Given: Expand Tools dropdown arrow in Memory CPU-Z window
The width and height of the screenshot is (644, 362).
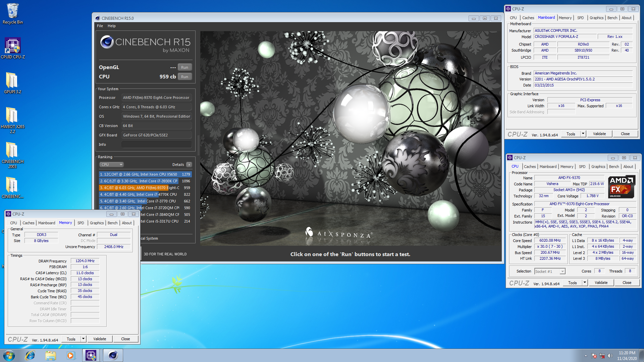Looking at the screenshot, I should pyautogui.click(x=83, y=339).
